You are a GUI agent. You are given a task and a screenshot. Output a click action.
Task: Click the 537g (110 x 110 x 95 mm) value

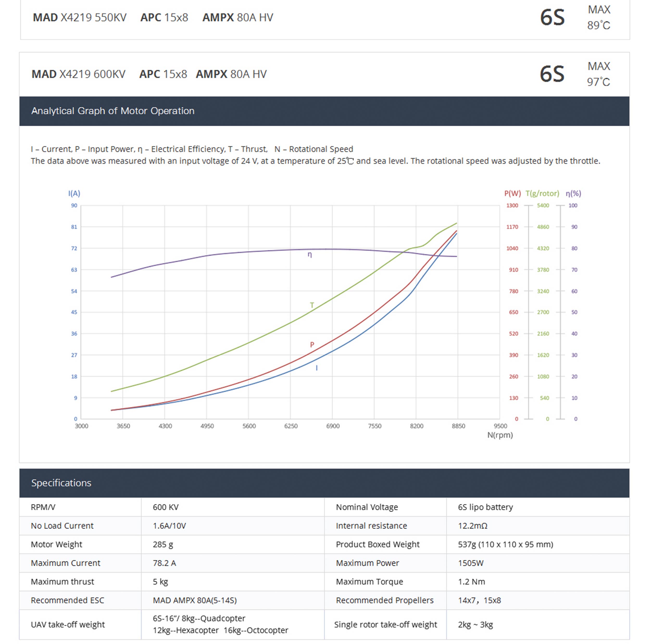coord(505,544)
